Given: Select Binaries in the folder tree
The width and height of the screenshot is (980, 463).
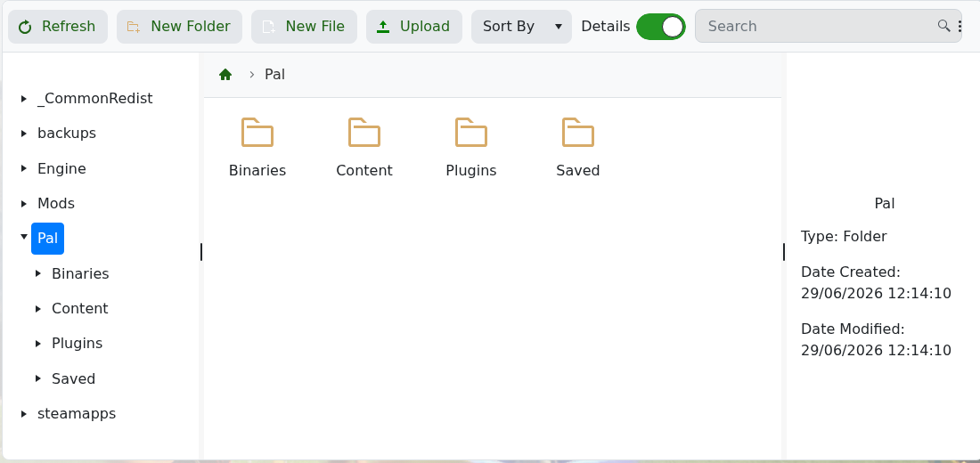Looking at the screenshot, I should (80, 273).
